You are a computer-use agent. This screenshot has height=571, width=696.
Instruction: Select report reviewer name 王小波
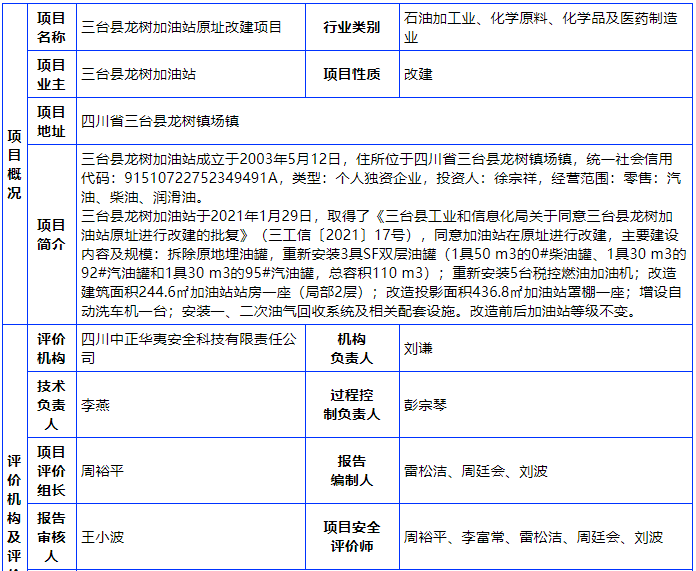tap(102, 537)
